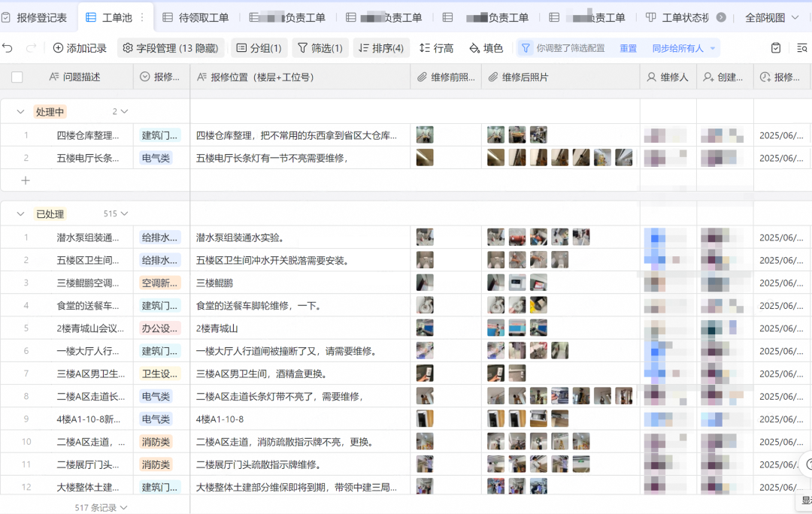
Task: Click the undo arrow icon
Action: [8, 48]
